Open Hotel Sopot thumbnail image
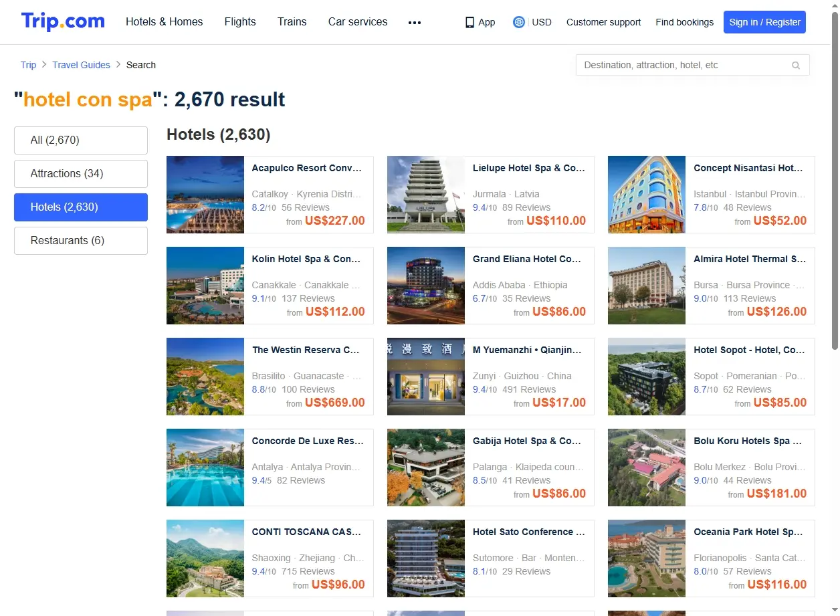Viewport: 840px width, 616px height. tap(647, 377)
